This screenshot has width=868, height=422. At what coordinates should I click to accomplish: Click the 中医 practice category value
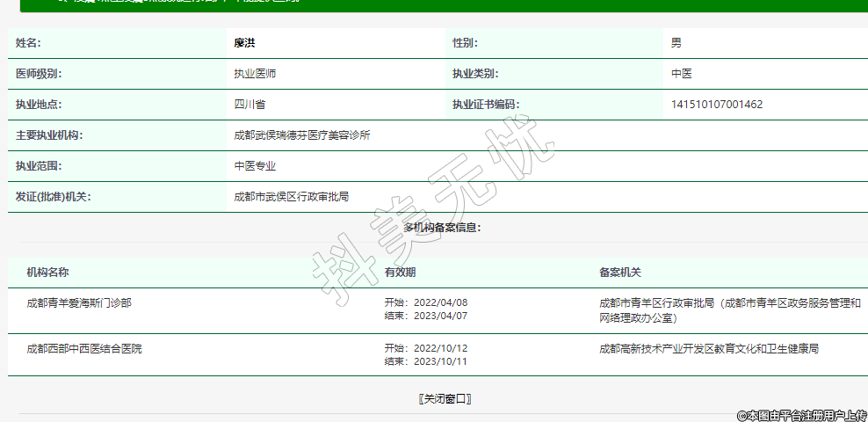681,74
